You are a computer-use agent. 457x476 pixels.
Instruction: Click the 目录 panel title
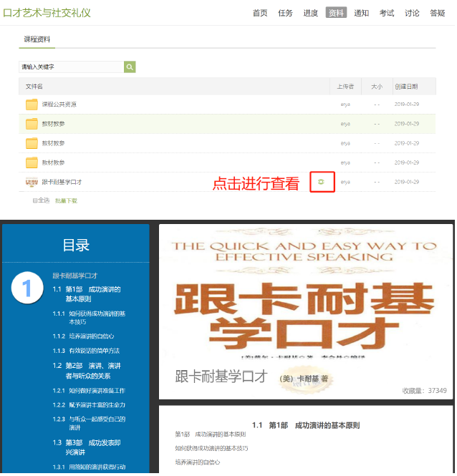[x=76, y=246]
